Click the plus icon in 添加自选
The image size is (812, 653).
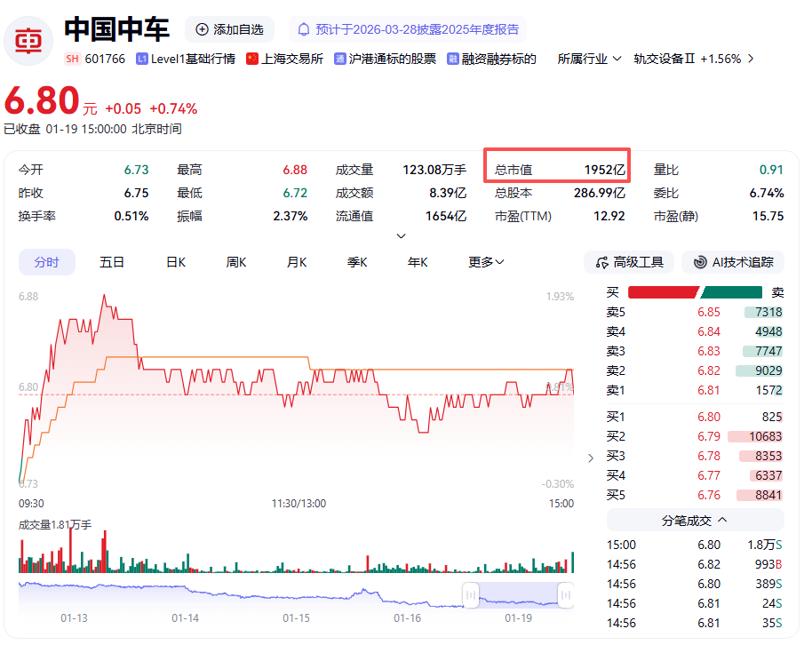[202, 29]
